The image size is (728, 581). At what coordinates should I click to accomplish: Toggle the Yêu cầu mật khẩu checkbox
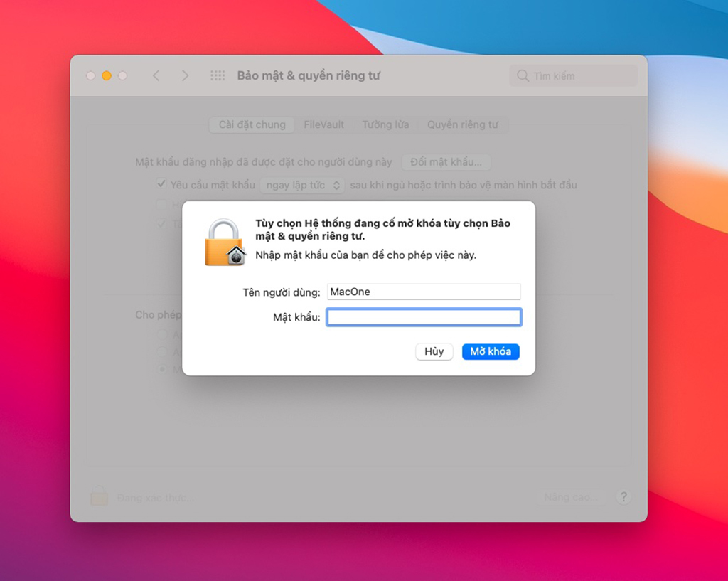pyautogui.click(x=161, y=183)
